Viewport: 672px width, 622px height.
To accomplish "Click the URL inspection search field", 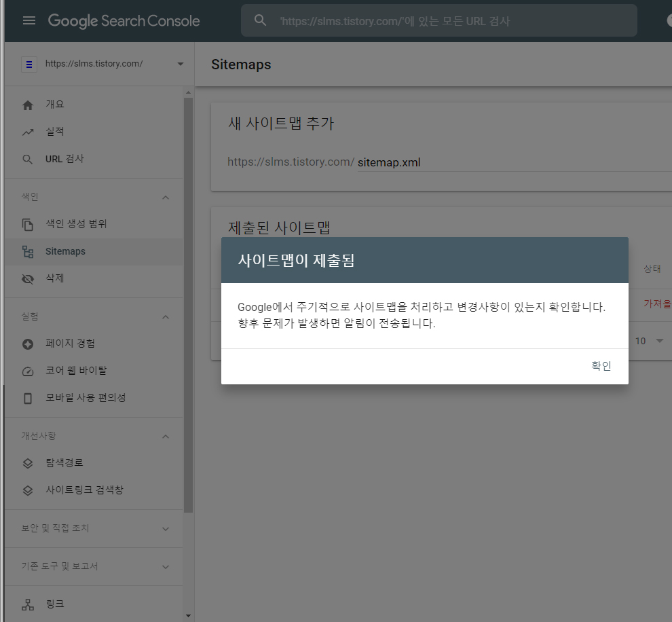I will pos(439,20).
